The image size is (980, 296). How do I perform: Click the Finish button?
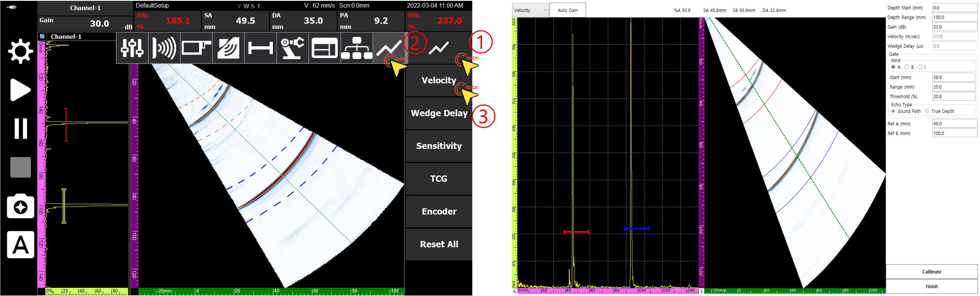click(932, 287)
